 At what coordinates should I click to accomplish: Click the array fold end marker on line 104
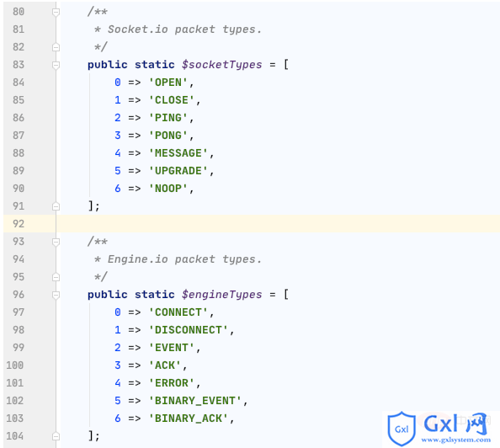pyautogui.click(x=56, y=436)
